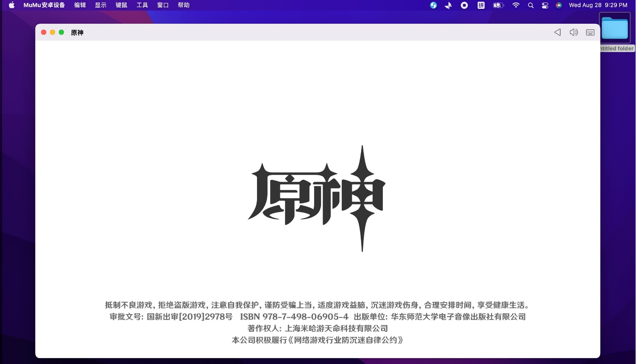
Task: Open the MuMu安卓设备 app menu
Action: [x=44, y=5]
